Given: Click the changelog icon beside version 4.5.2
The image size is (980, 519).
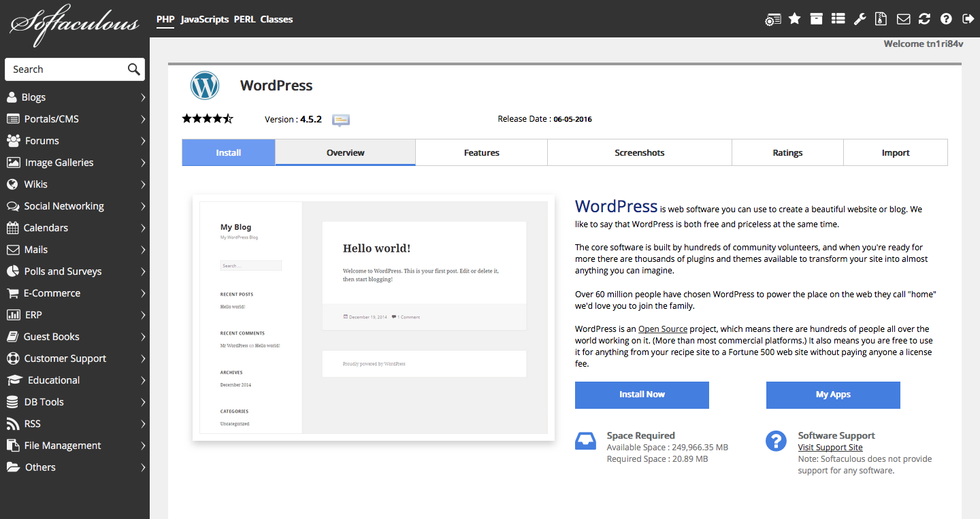Looking at the screenshot, I should [x=340, y=120].
